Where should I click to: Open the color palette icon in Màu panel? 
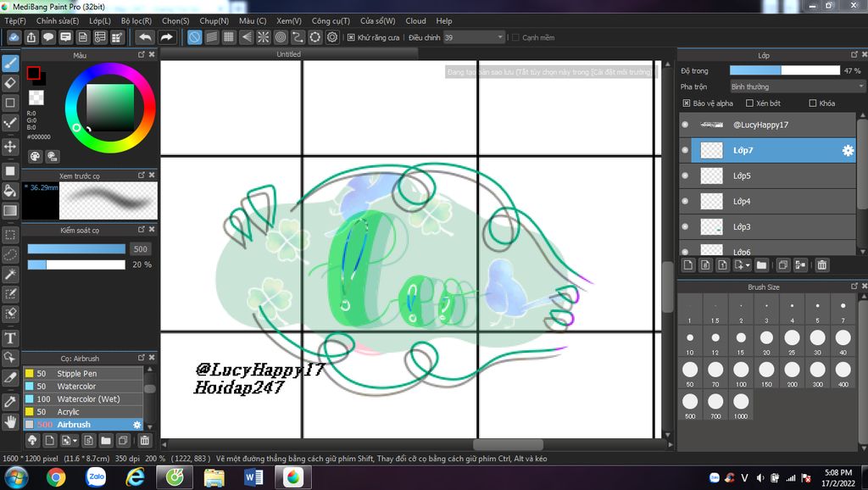pyautogui.click(x=35, y=156)
